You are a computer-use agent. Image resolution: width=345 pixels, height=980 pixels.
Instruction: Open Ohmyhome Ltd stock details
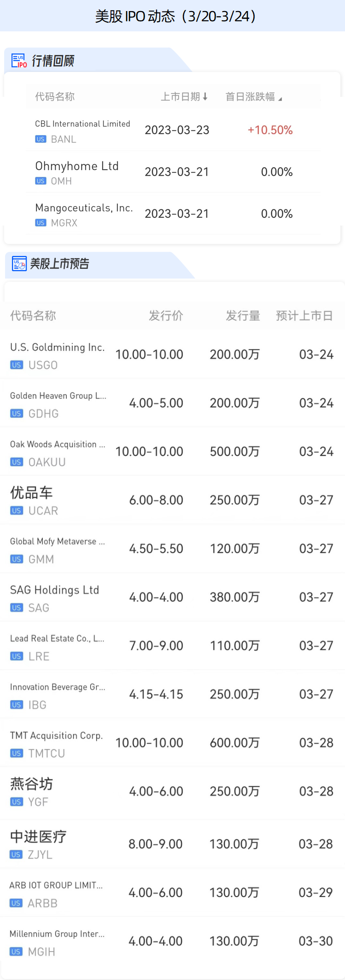click(77, 166)
